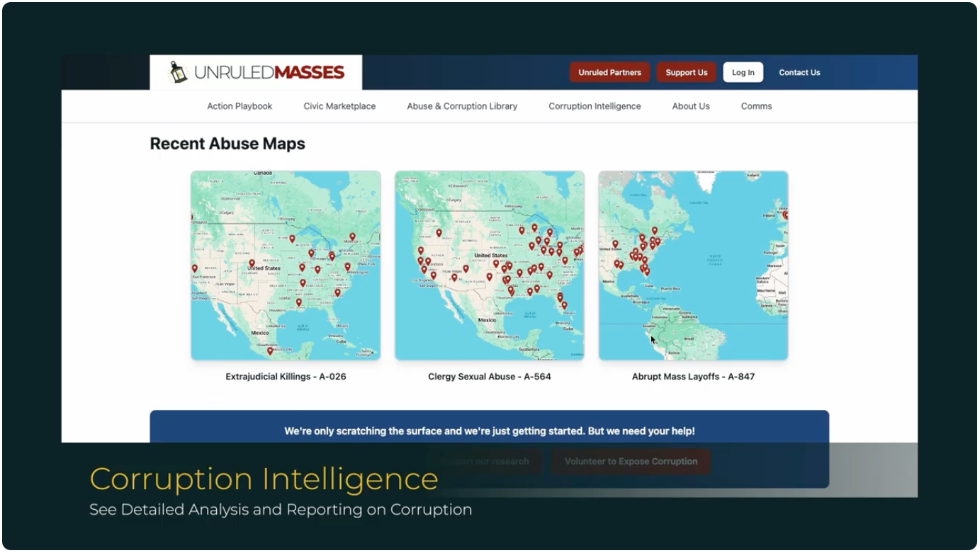
Task: Click the Unruled Masses lantern logo icon
Action: pyautogui.click(x=178, y=72)
